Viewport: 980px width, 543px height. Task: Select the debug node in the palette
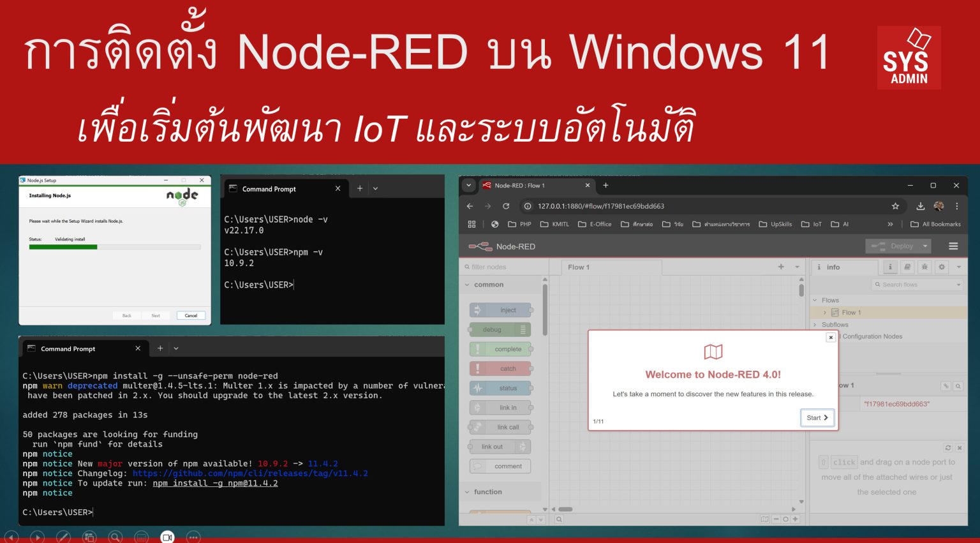pos(500,329)
